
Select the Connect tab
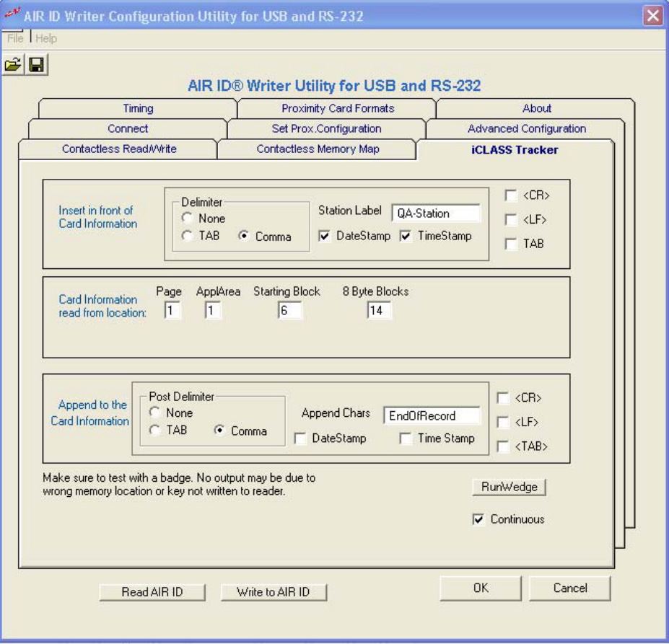click(x=128, y=128)
